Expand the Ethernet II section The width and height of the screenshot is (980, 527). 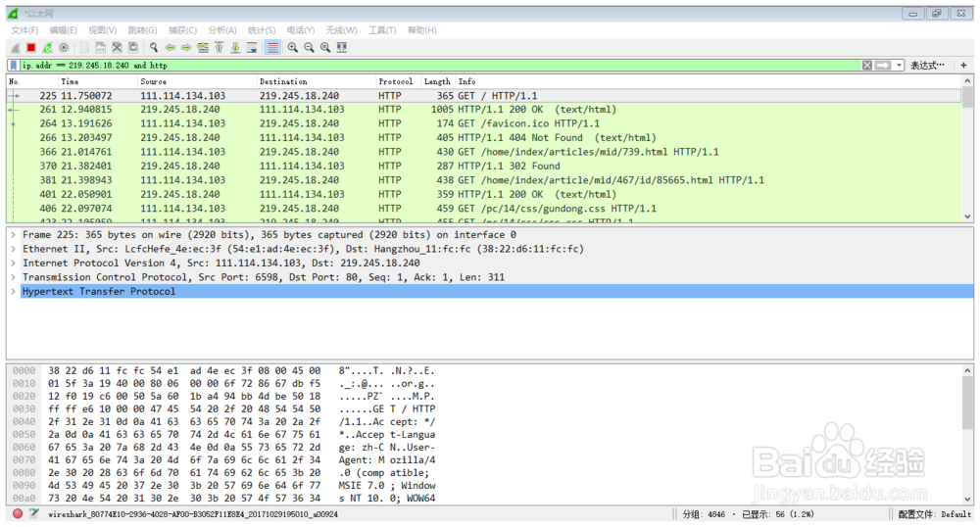pyautogui.click(x=13, y=249)
